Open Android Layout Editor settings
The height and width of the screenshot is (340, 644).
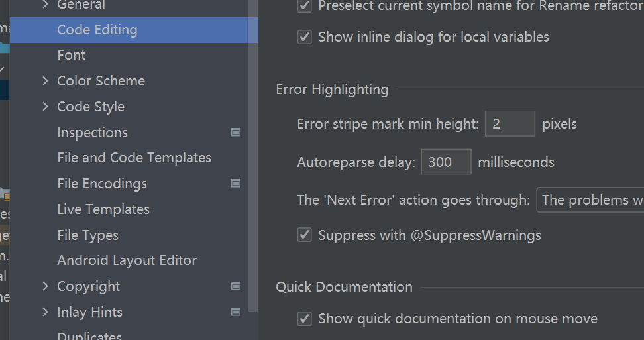pos(127,260)
